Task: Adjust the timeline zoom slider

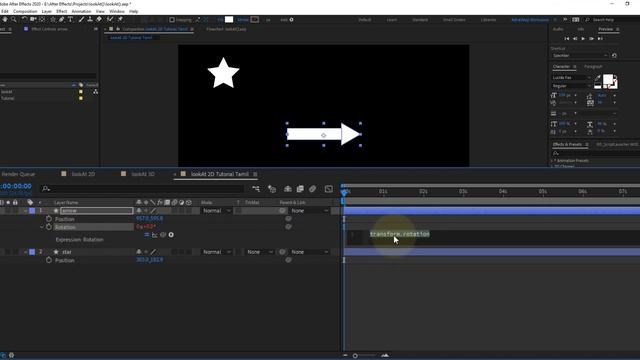Action: (355, 356)
